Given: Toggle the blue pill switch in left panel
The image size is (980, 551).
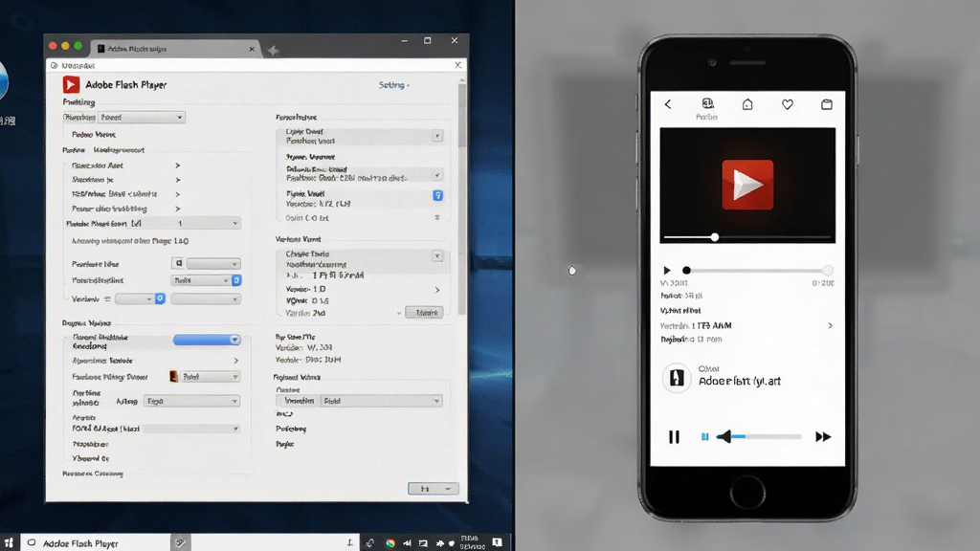Looking at the screenshot, I should coord(207,340).
